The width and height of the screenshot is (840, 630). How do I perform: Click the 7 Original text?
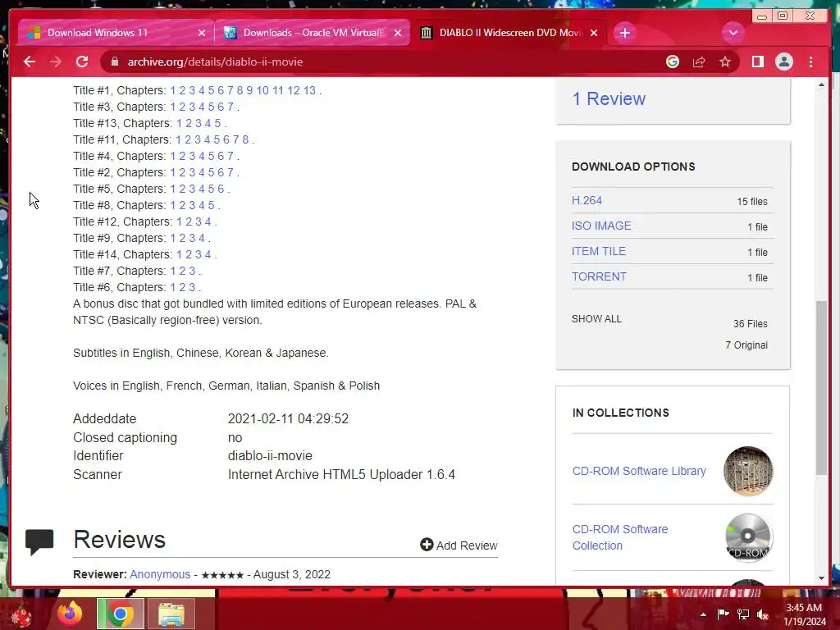(x=746, y=345)
